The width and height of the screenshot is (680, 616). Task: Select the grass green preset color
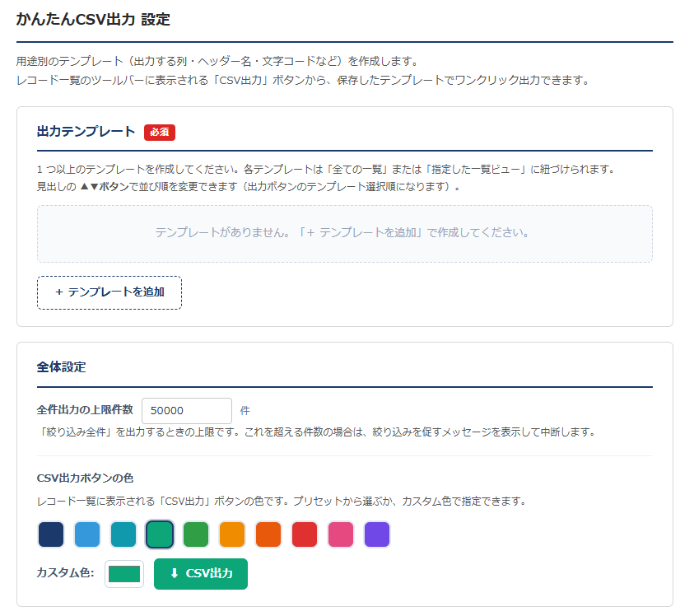click(x=196, y=534)
